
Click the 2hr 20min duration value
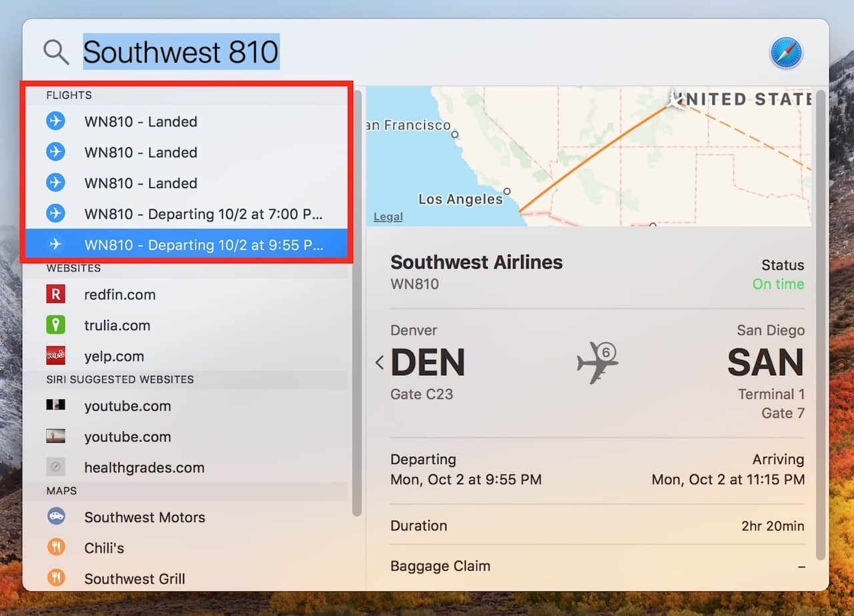click(773, 526)
